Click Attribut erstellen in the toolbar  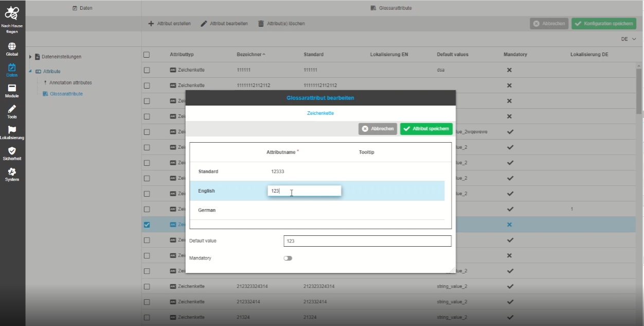(169, 24)
